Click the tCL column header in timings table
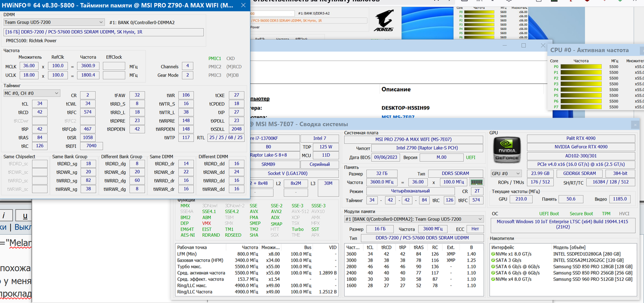Viewport: 644px width, 303px height. 370,247
